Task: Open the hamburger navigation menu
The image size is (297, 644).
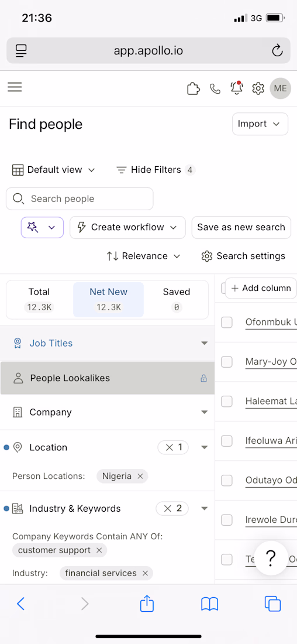Action: tap(15, 87)
